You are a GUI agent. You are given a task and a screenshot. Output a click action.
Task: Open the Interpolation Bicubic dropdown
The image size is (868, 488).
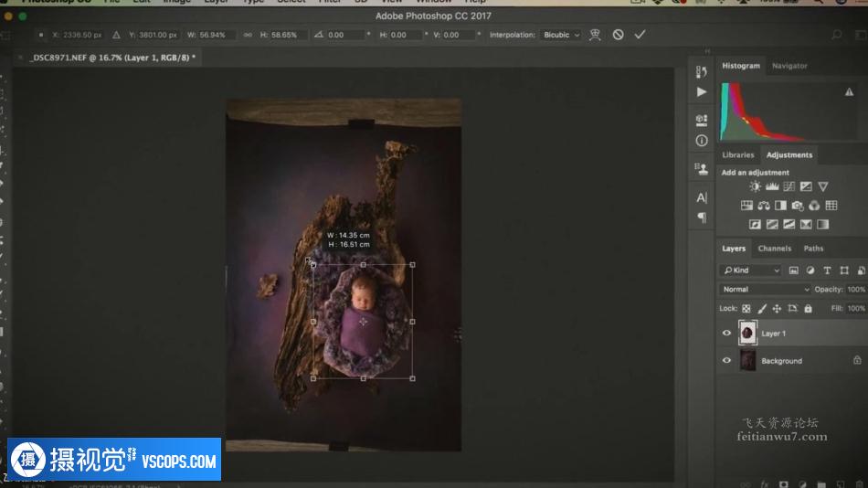pyautogui.click(x=561, y=35)
